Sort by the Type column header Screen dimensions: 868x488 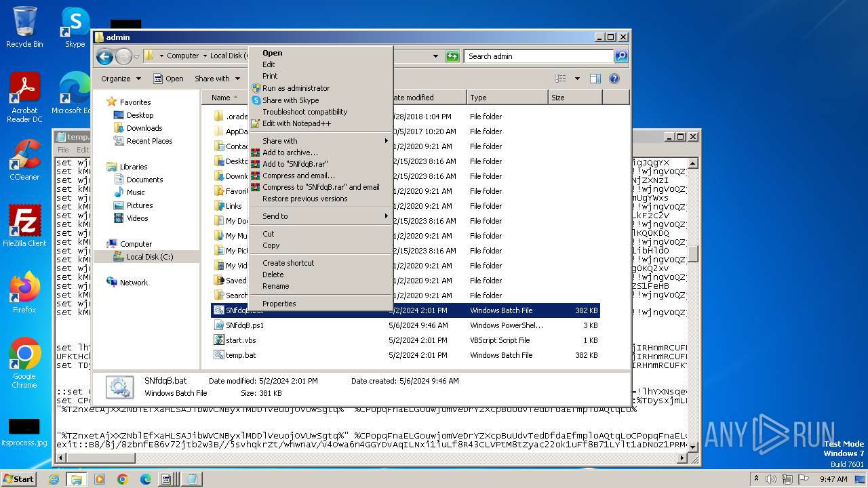507,98
